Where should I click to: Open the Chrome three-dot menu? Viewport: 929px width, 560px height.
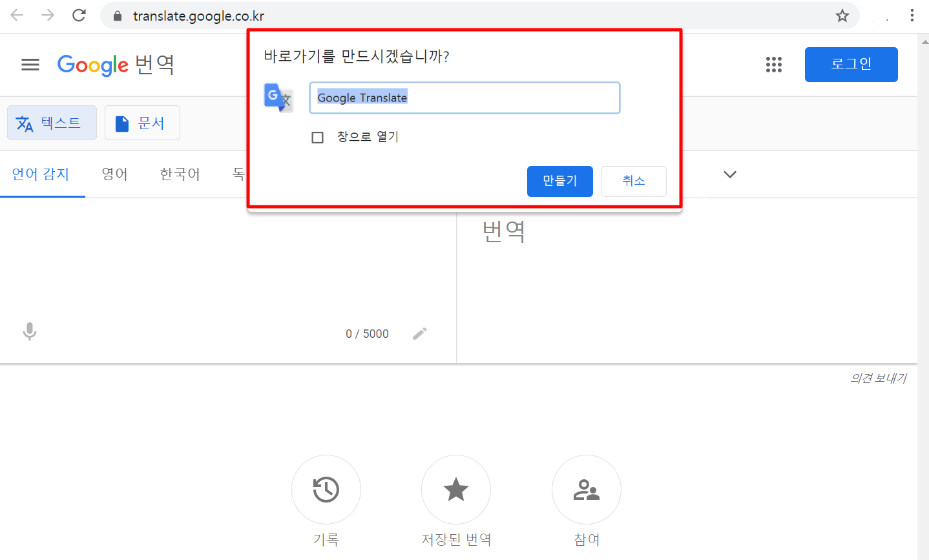click(912, 16)
